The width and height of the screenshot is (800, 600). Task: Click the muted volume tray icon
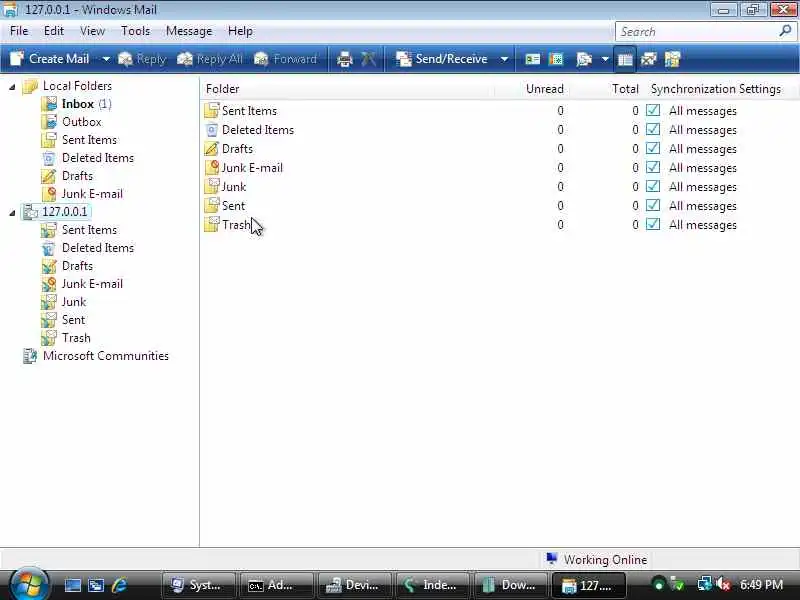pyautogui.click(x=723, y=585)
